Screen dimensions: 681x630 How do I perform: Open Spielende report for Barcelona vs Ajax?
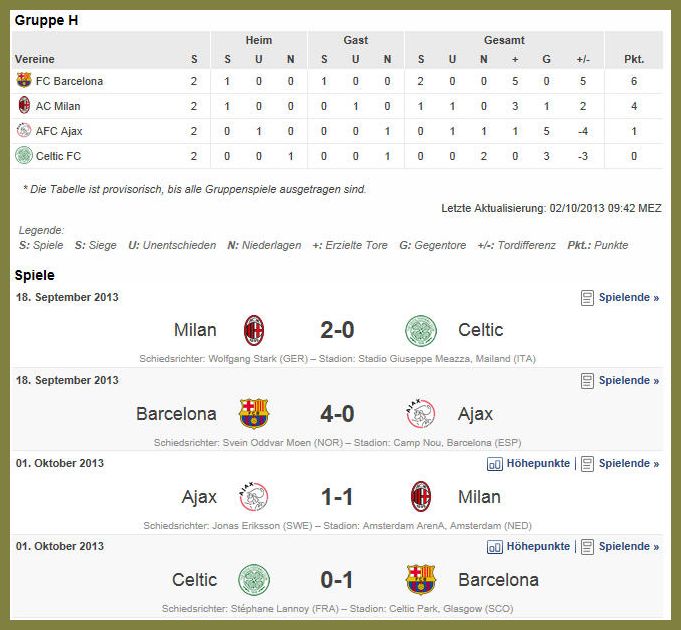620,381
